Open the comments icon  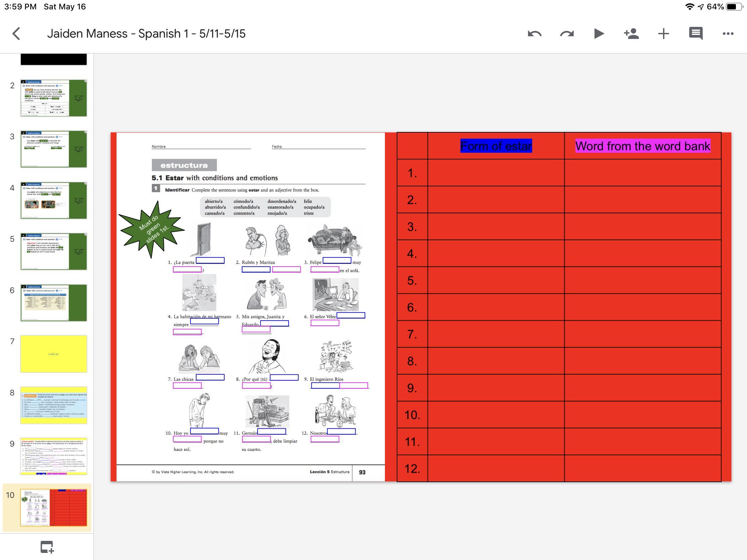tap(696, 34)
